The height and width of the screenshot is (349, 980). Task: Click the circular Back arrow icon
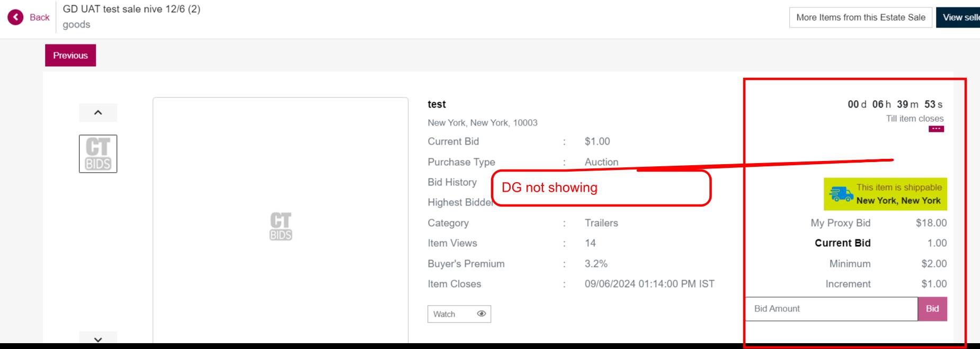15,17
